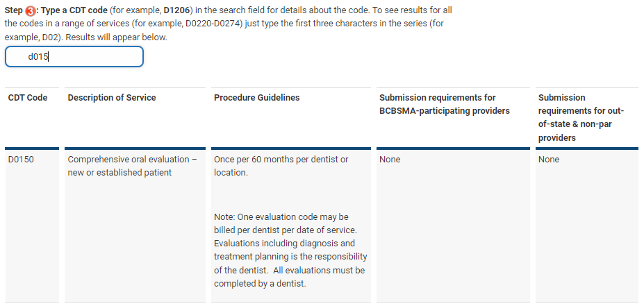Click 'None' under BCBSMA-participating providers column
The image size is (644, 306).
390,159
